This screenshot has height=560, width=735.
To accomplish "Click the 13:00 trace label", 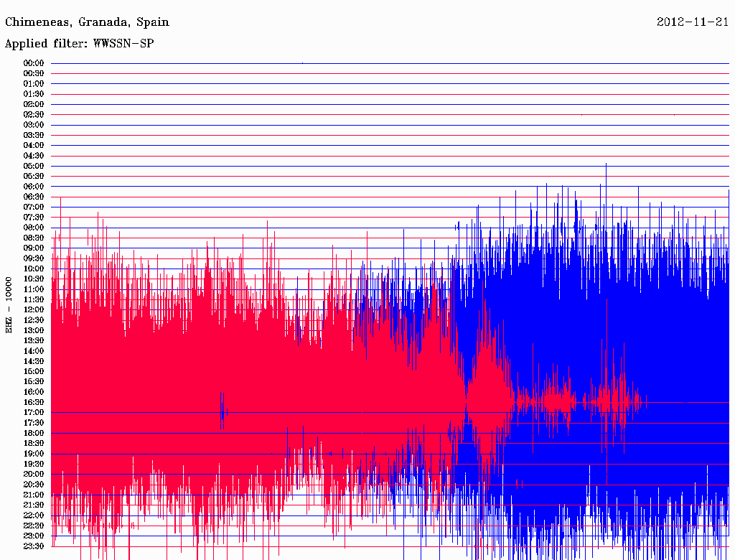I will 34,330.
